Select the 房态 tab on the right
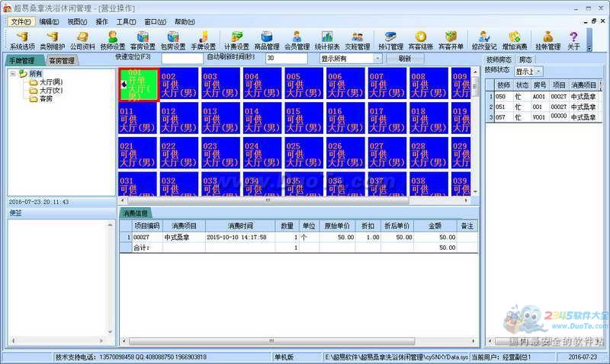Screen dimensions: 610x364 click(525, 59)
